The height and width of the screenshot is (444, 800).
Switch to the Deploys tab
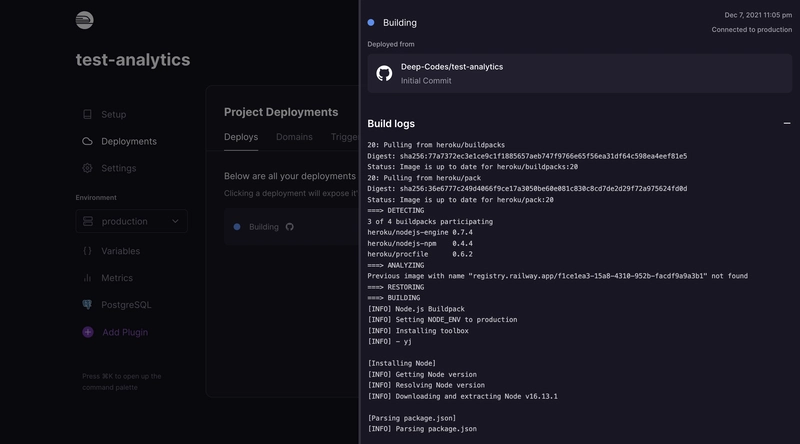coord(240,137)
